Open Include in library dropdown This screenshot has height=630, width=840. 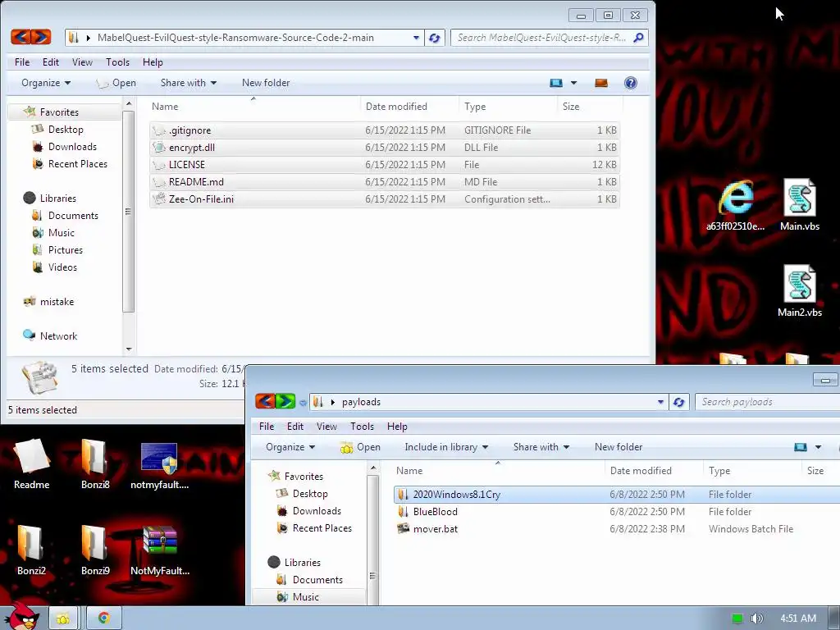[446, 447]
